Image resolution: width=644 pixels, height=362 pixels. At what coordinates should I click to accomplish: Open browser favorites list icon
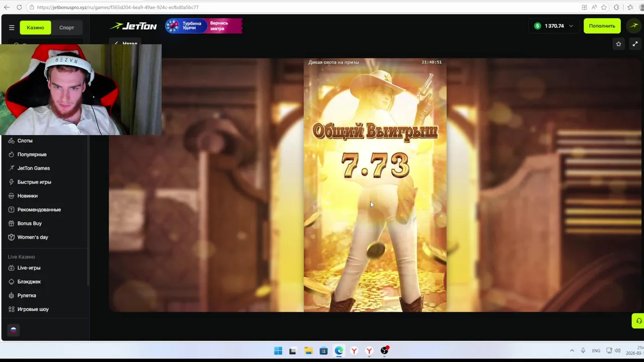630,7
